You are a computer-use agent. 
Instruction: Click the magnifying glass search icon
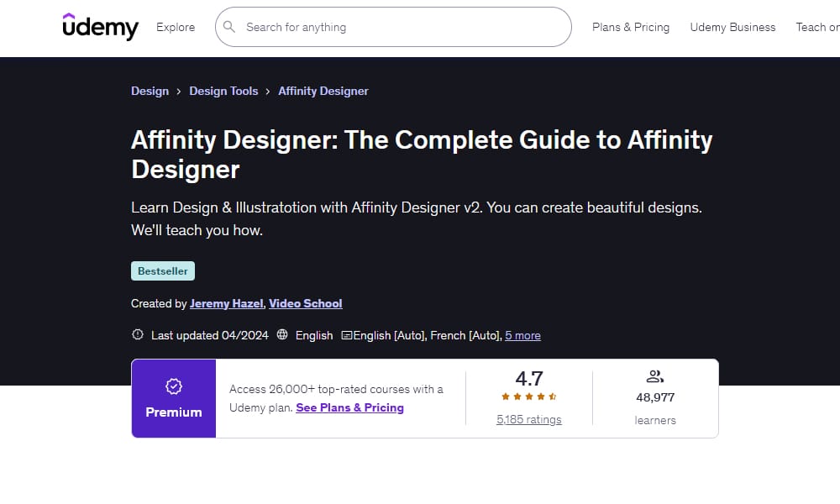228,27
